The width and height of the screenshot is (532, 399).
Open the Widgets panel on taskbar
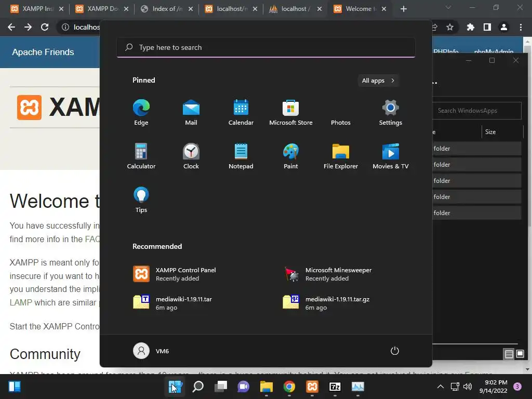15,387
